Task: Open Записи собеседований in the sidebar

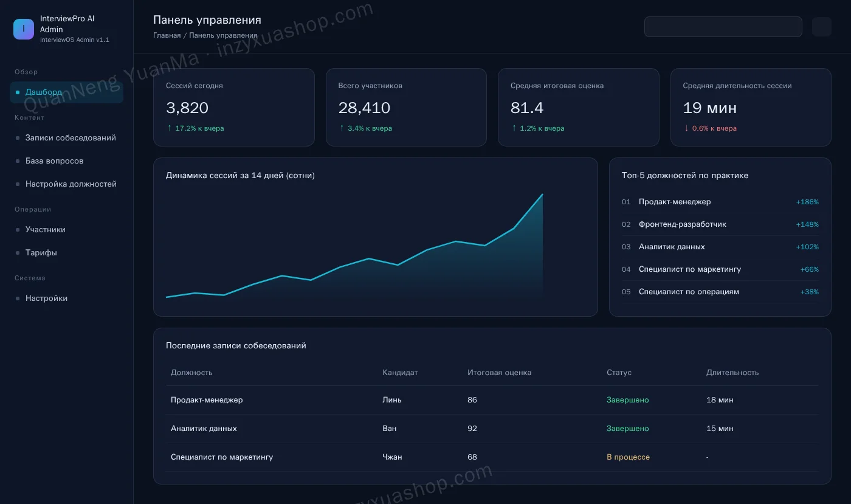Action: [67, 138]
